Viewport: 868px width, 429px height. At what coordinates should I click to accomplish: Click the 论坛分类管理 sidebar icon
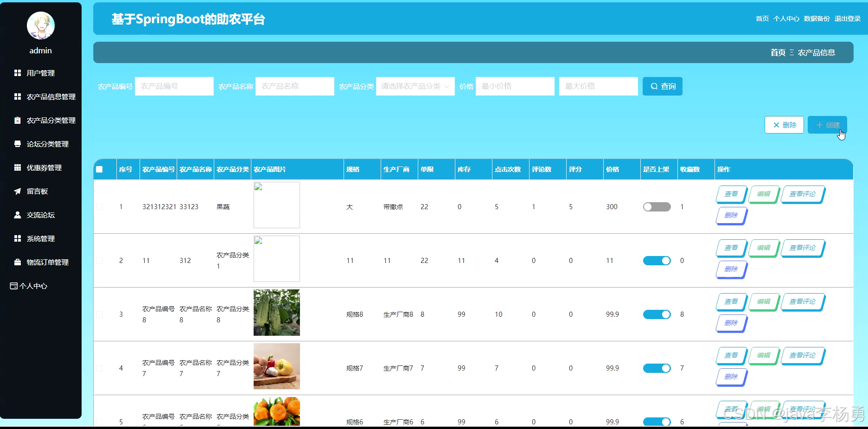[18, 144]
